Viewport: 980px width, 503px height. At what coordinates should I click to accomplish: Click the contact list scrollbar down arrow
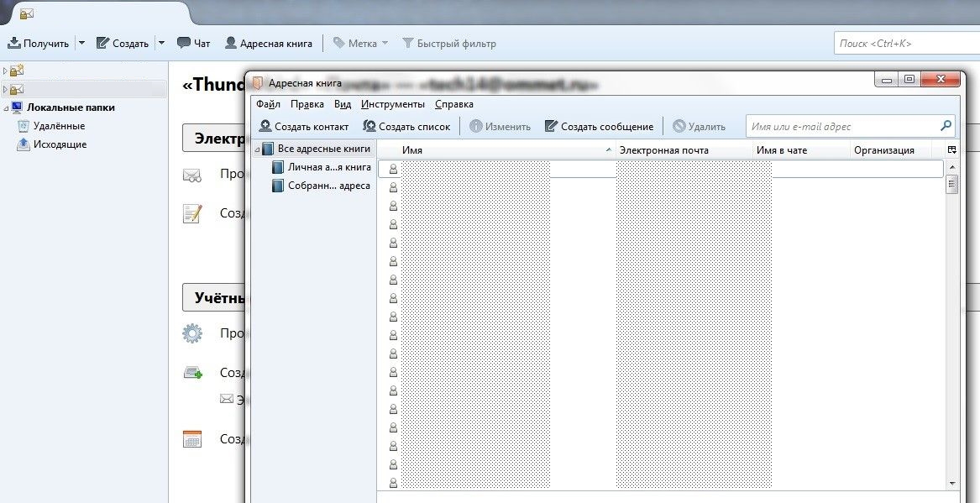952,483
